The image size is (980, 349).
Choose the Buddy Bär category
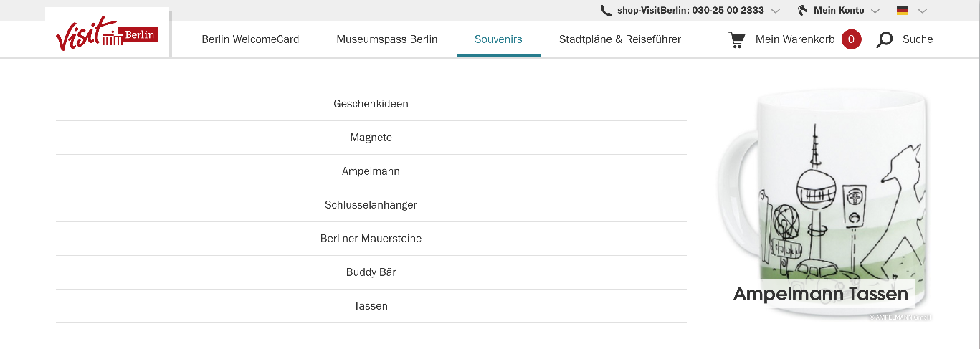click(x=371, y=272)
